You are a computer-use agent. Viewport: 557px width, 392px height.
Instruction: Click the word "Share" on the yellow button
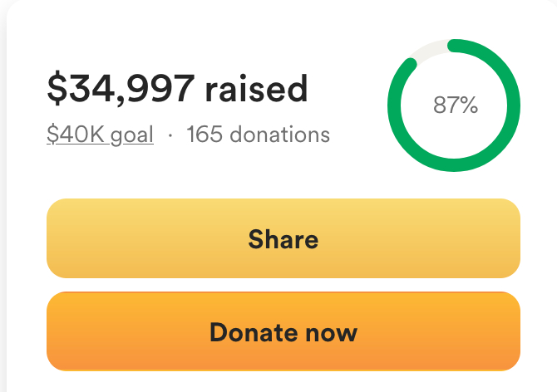(283, 240)
